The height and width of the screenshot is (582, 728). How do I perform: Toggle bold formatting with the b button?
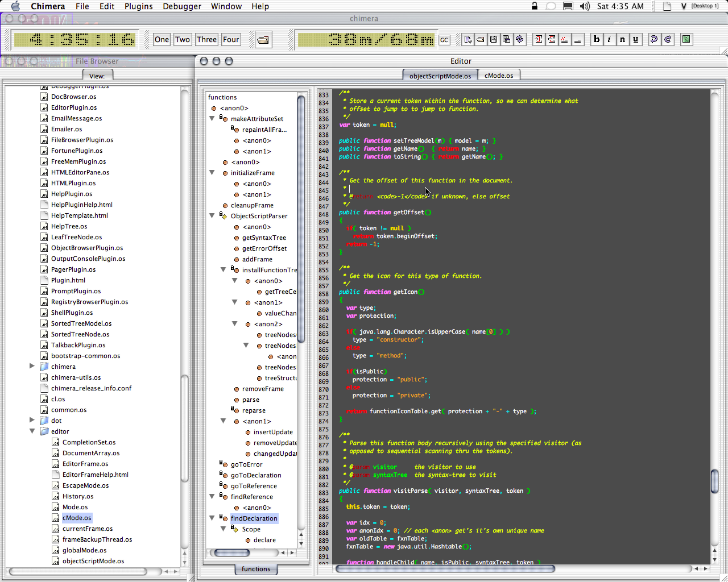[596, 39]
